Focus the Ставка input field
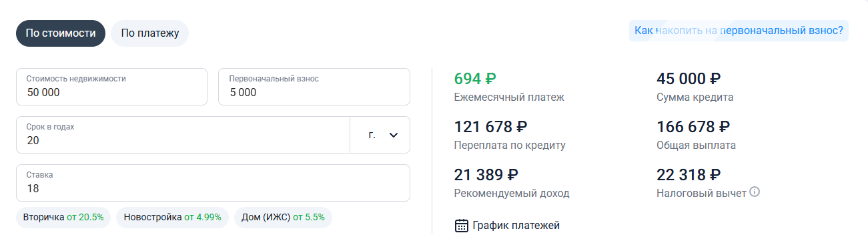The image size is (868, 247). tap(213, 183)
